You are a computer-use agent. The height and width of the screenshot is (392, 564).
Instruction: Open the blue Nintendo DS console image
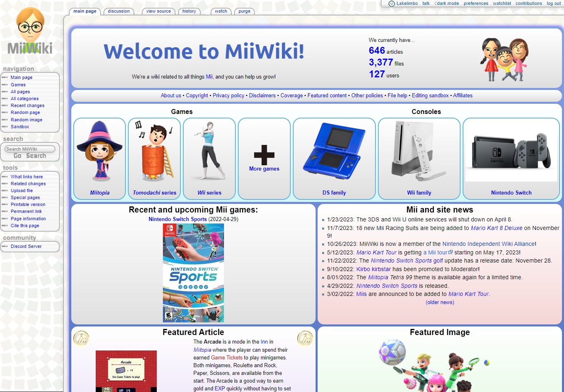tap(334, 151)
